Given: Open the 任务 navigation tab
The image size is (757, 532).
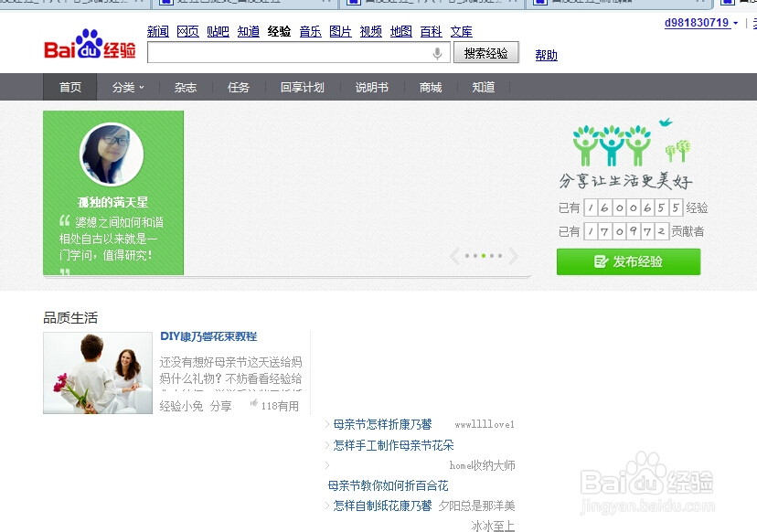Looking at the screenshot, I should 239,88.
